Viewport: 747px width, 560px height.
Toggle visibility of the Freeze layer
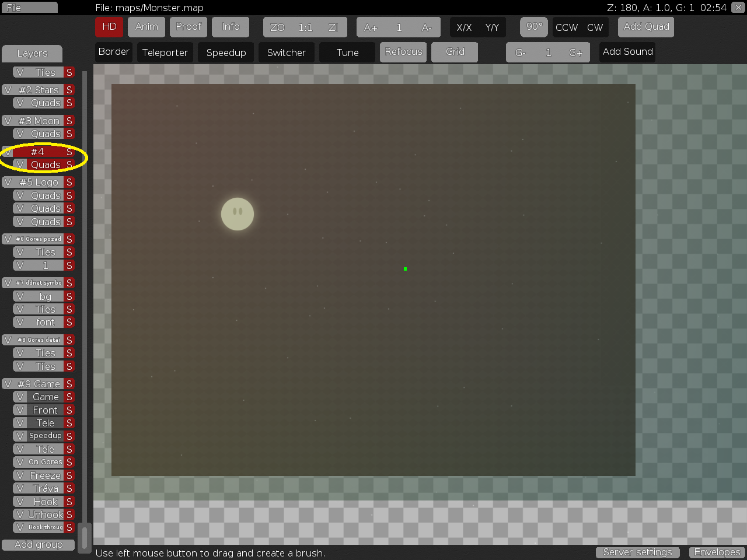(x=19, y=475)
